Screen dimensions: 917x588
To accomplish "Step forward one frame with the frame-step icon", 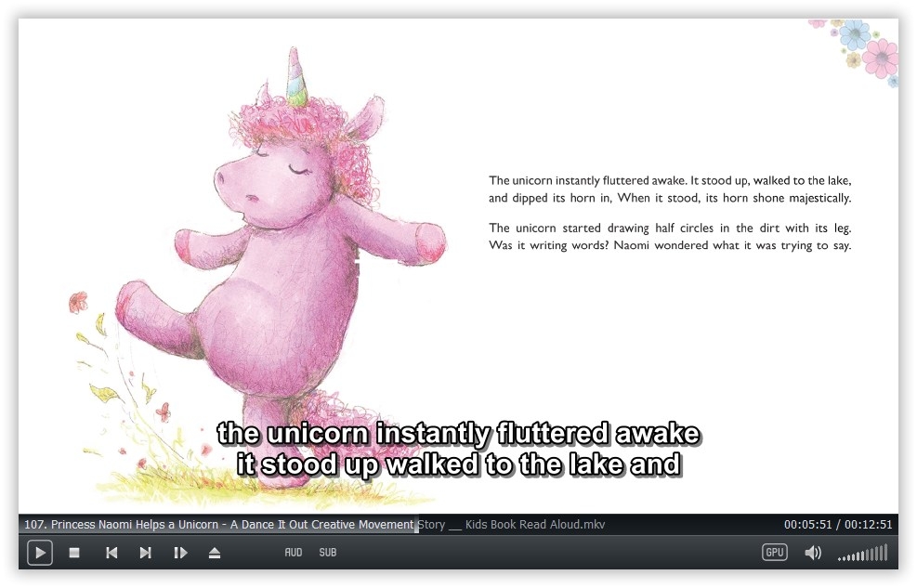I will (180, 553).
